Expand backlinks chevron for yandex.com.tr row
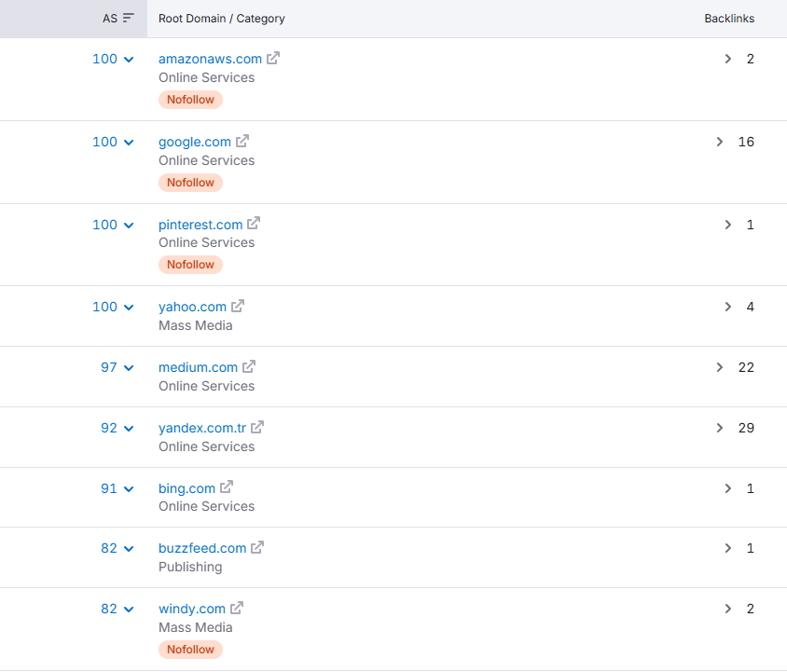The image size is (787, 672). tap(719, 428)
